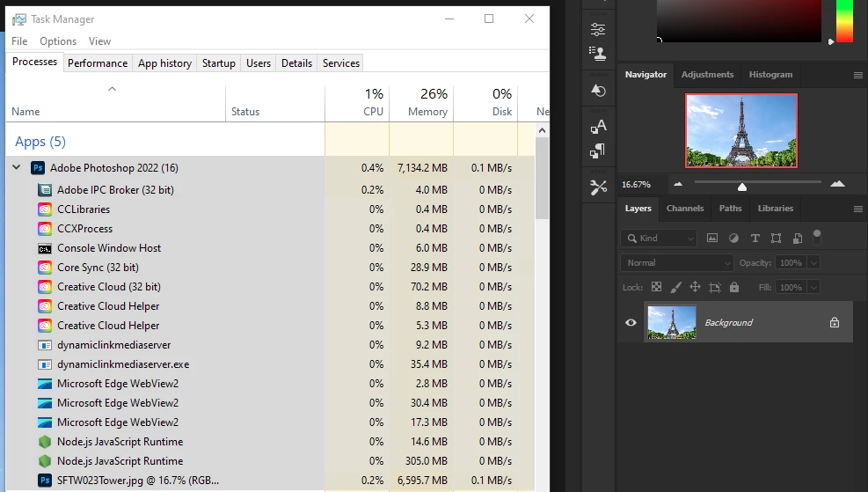This screenshot has height=492, width=868.
Task: Switch to the Libraries tab in Photoshop
Action: [x=775, y=209]
